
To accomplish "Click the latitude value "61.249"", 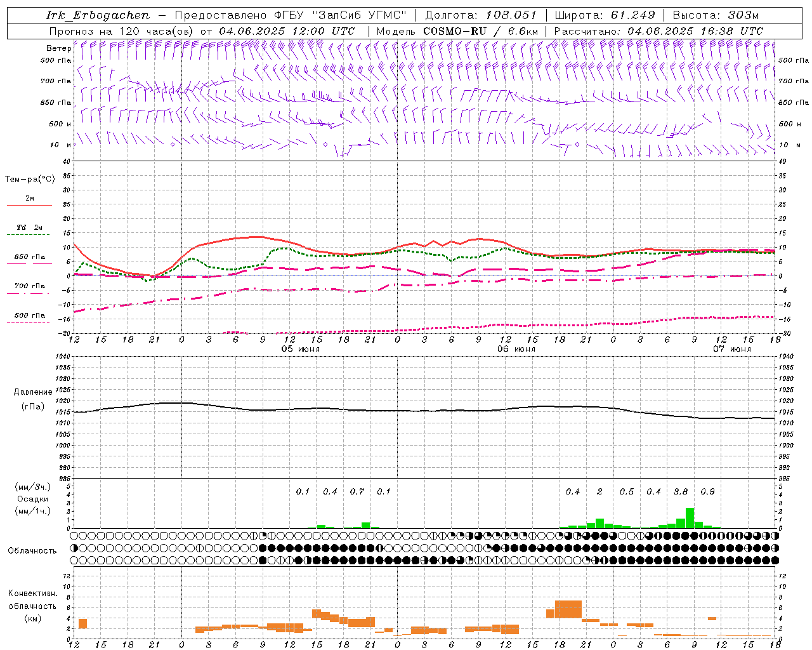I will pyautogui.click(x=633, y=15).
